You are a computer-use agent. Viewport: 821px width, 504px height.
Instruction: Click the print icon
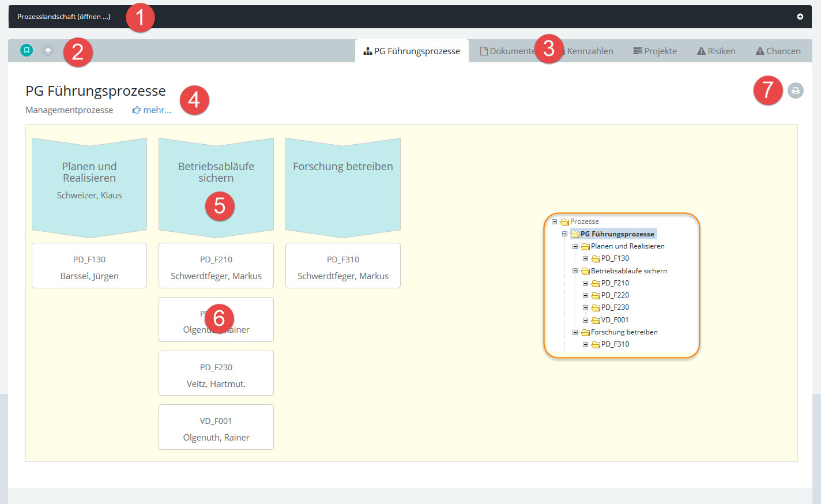(x=795, y=91)
